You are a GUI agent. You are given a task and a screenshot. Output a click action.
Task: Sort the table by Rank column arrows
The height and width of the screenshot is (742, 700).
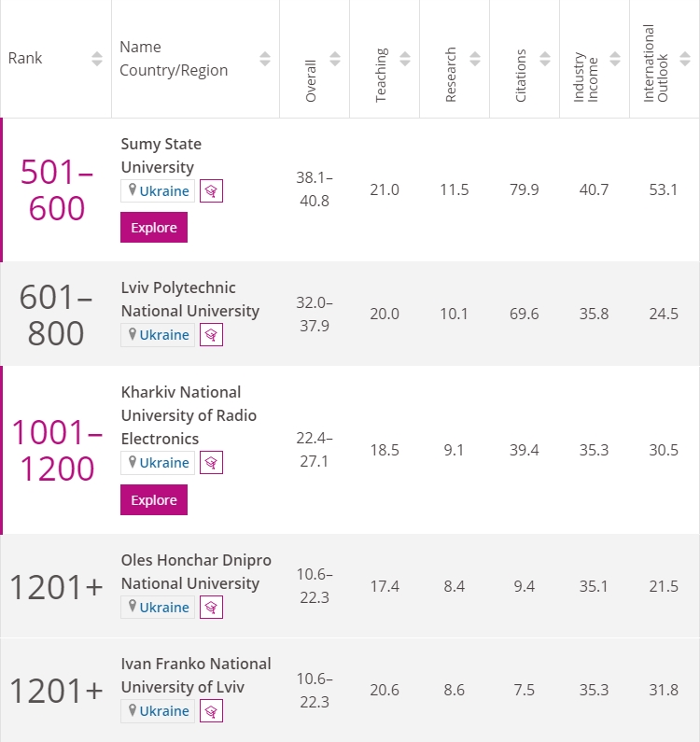point(97,59)
